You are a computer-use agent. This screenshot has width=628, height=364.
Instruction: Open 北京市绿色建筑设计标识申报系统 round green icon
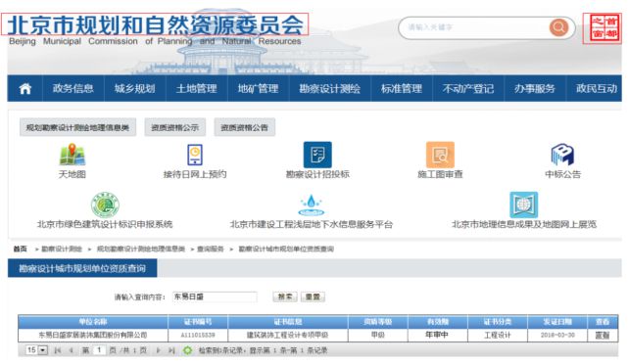[x=105, y=205]
